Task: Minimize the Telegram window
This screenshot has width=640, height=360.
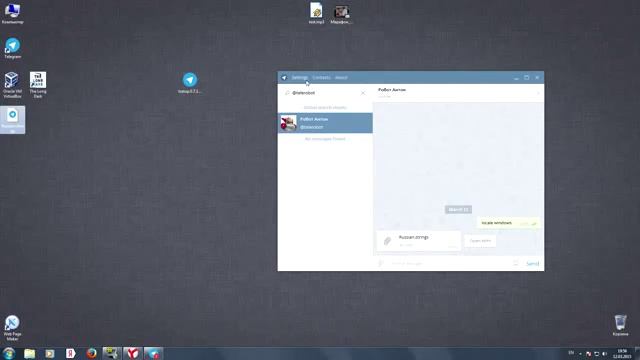Action: [516, 78]
